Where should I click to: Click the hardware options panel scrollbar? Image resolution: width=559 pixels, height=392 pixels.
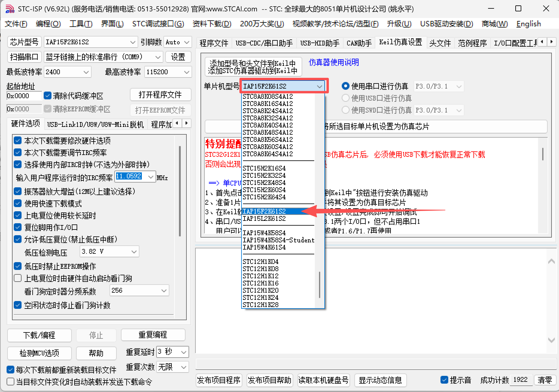tap(180, 191)
